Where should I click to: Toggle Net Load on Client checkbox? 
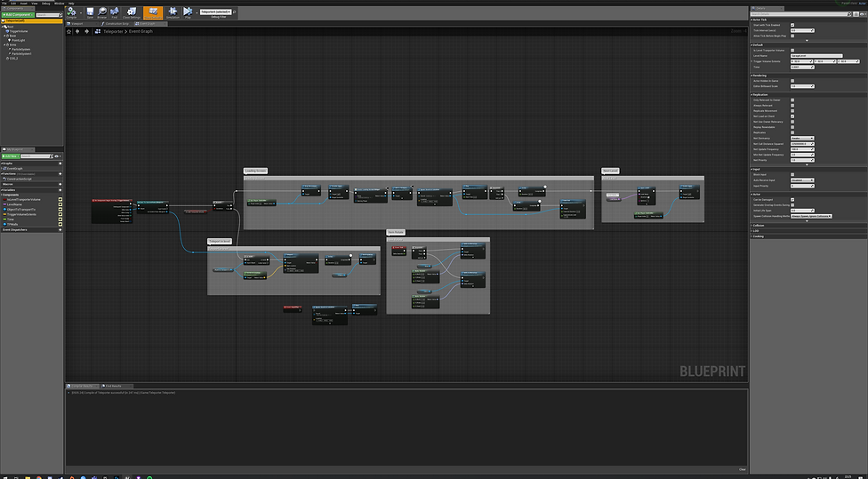click(792, 116)
